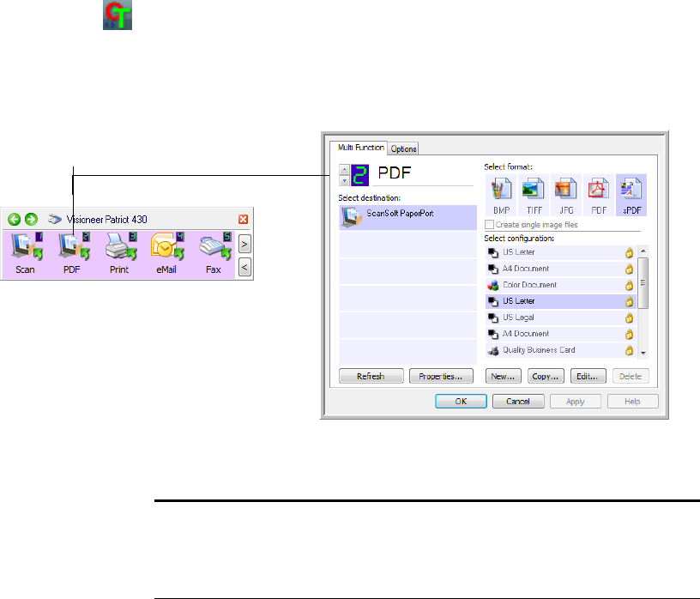Show next buttons with the > arrow
Screen dimensions: 700x599
point(244,245)
